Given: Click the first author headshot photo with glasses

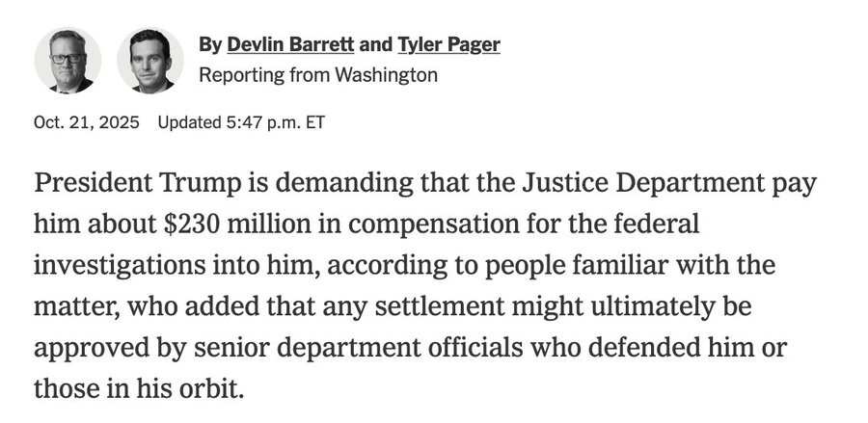Looking at the screenshot, I should (x=68, y=60).
